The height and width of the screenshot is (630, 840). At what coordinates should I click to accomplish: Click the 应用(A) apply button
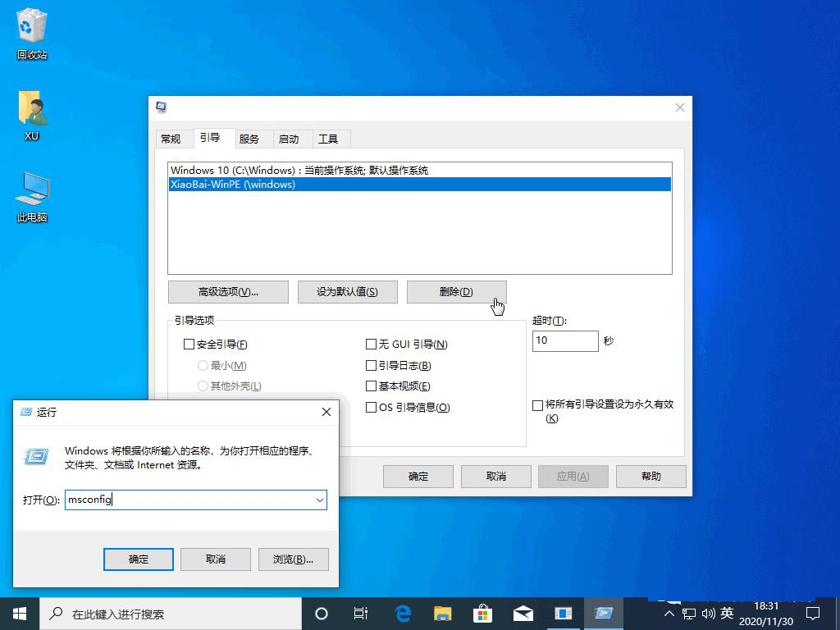point(573,477)
